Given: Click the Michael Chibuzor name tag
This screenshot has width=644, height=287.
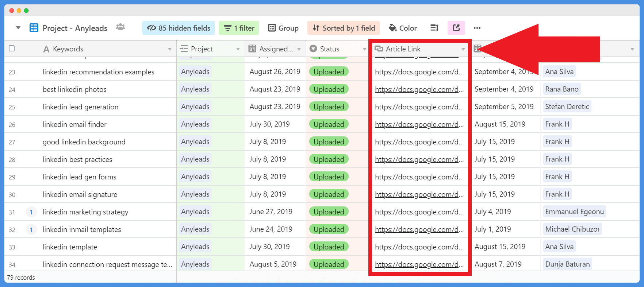Looking at the screenshot, I should point(572,229).
